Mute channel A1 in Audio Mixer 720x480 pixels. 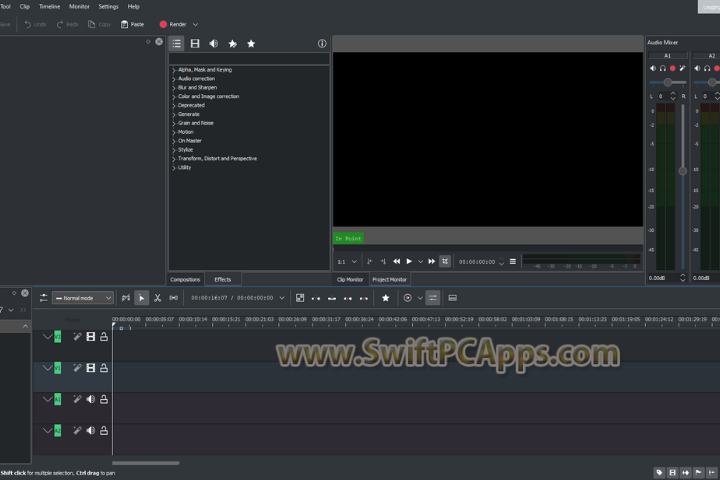(x=653, y=68)
